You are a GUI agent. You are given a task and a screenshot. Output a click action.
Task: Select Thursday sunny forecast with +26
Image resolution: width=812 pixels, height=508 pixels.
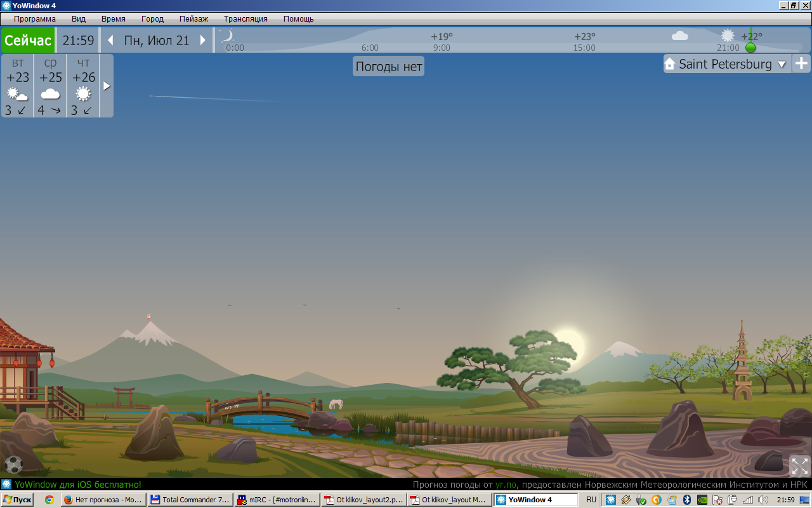tap(84, 86)
